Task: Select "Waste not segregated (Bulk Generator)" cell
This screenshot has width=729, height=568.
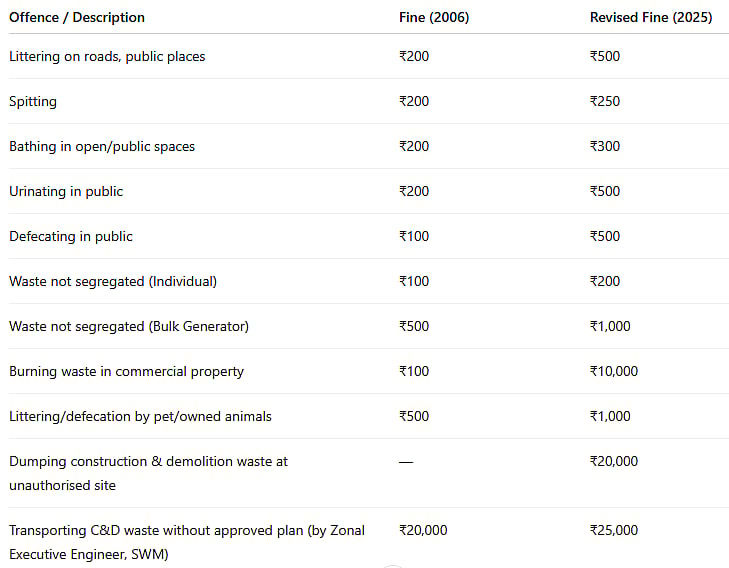Action: [129, 326]
